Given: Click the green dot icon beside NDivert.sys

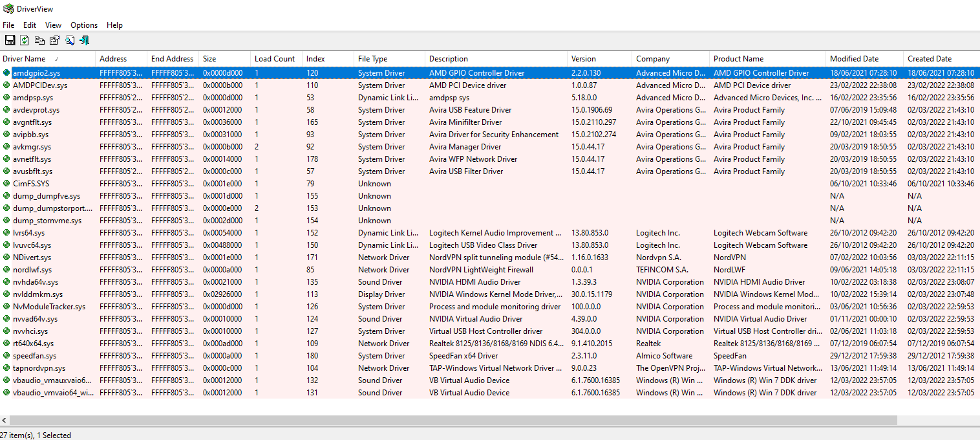Looking at the screenshot, I should (6, 258).
